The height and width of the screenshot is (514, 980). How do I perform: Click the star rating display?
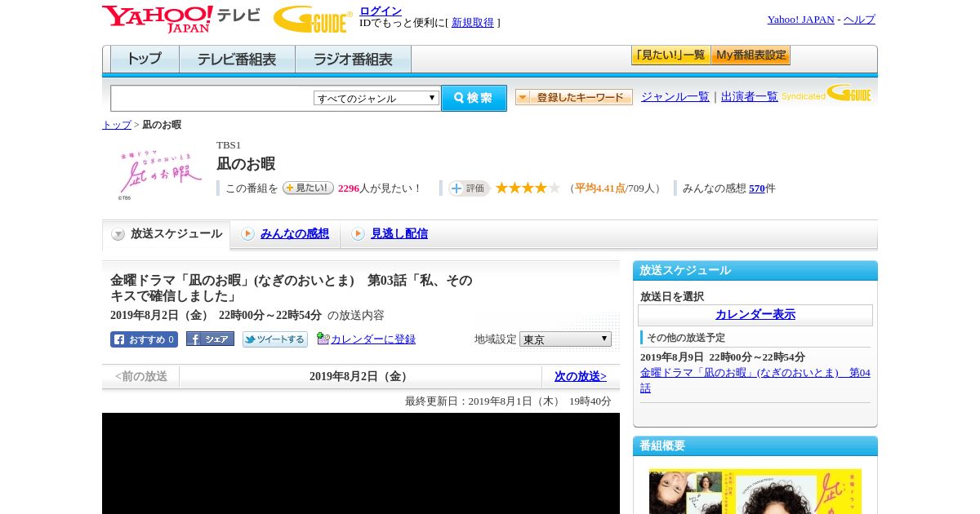pos(528,188)
